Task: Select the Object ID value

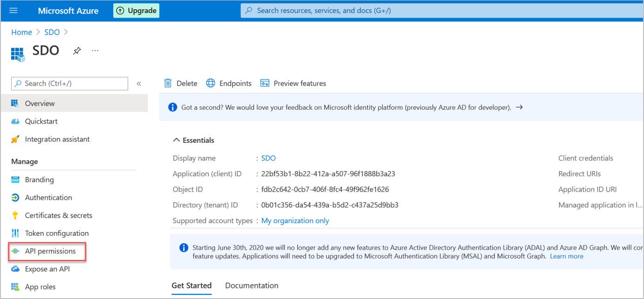Action: coord(325,189)
